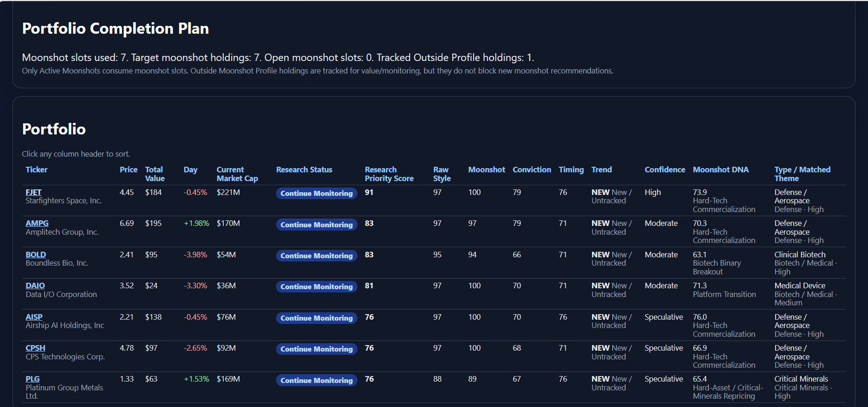The width and height of the screenshot is (868, 407).
Task: Click Moonshot DNA score 76.0
Action: [x=700, y=317]
